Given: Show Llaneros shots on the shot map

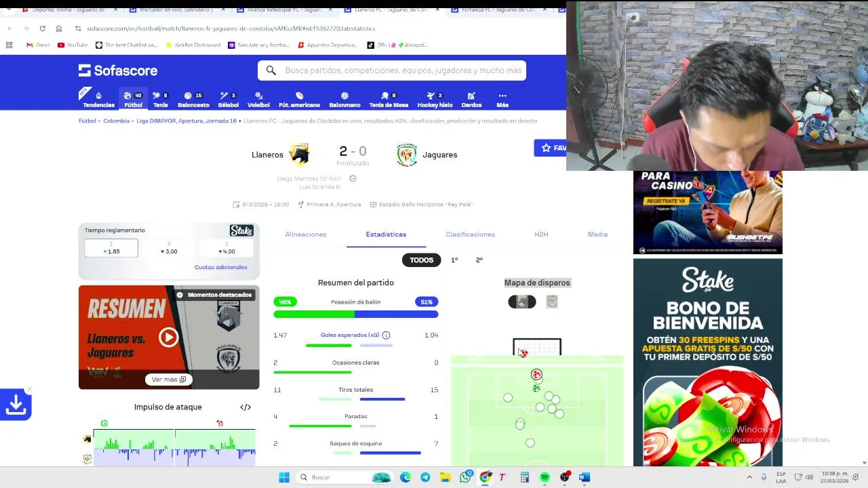Looking at the screenshot, I should 522,302.
